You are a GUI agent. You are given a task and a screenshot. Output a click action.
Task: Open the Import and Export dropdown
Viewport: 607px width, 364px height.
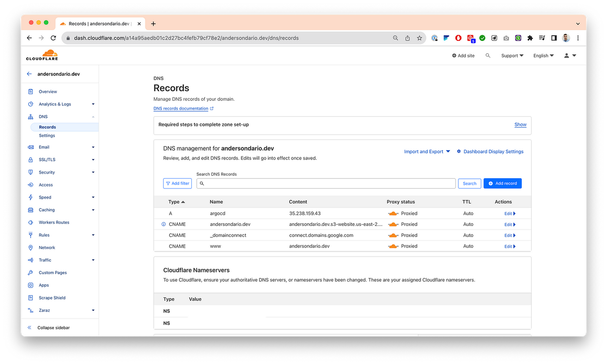pyautogui.click(x=427, y=151)
